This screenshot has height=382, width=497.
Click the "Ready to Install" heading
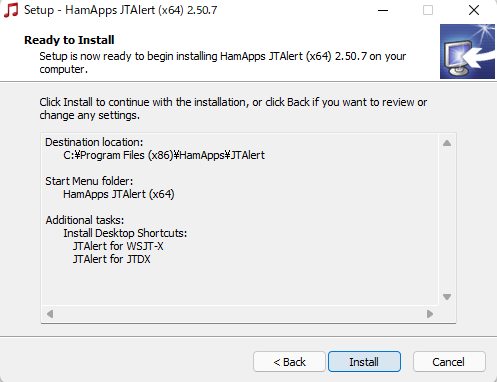[x=69, y=40]
